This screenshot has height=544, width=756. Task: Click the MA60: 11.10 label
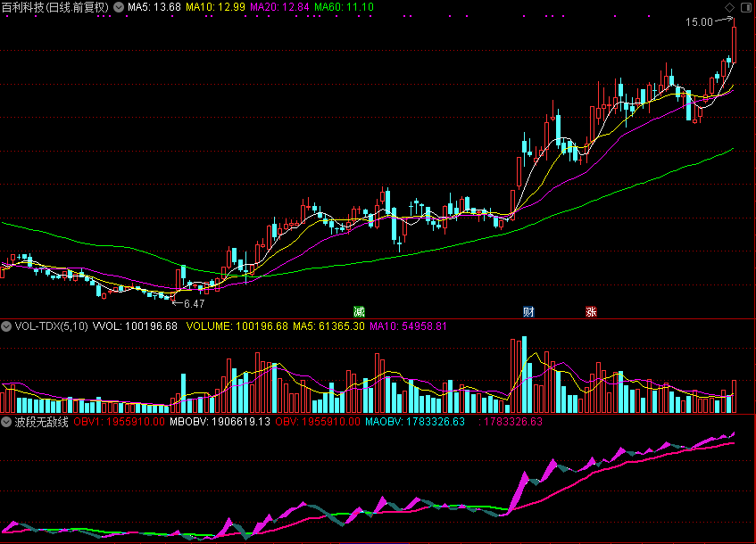point(344,7)
